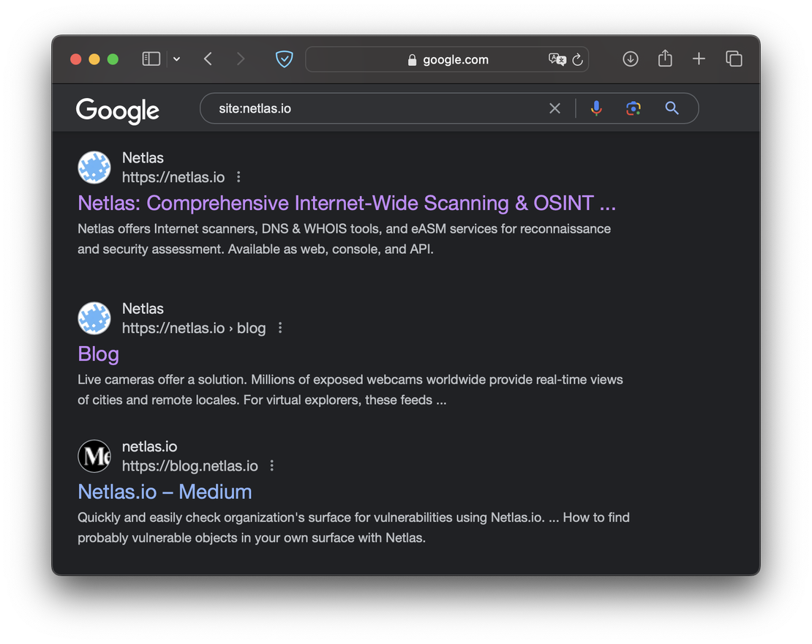Click the Netlas favicon on the first result
The image size is (812, 644).
click(x=94, y=167)
